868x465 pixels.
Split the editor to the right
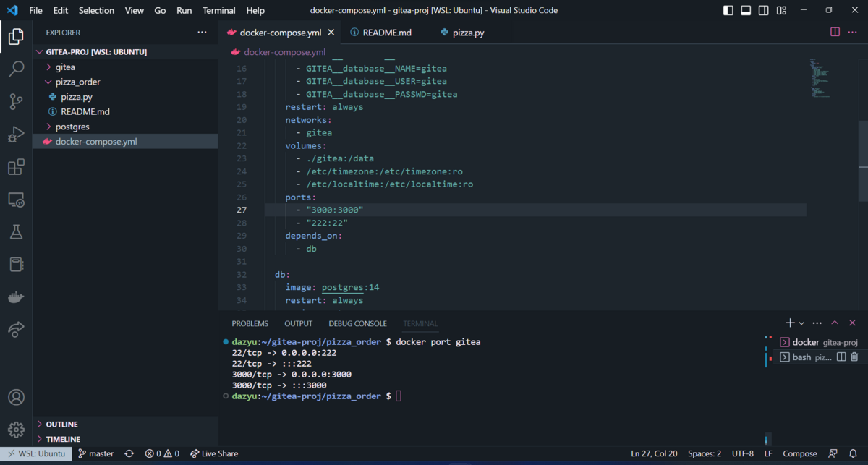[835, 33]
